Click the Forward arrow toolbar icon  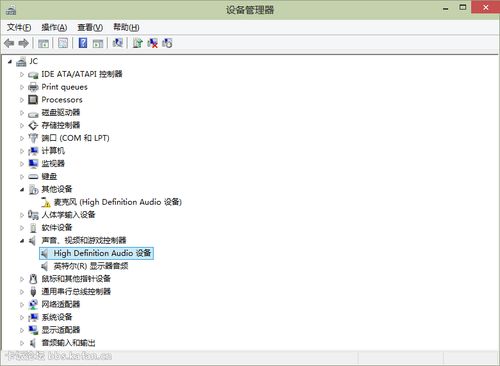pos(23,43)
